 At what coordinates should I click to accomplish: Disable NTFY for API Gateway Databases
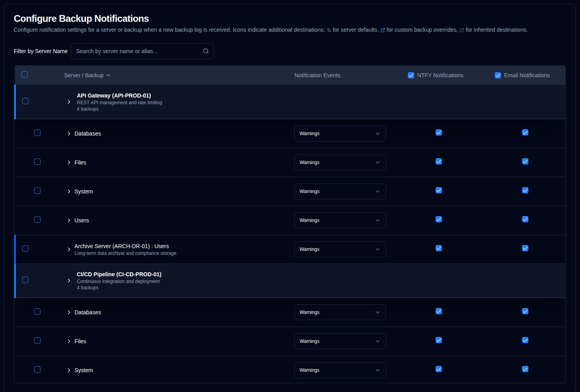click(x=439, y=132)
